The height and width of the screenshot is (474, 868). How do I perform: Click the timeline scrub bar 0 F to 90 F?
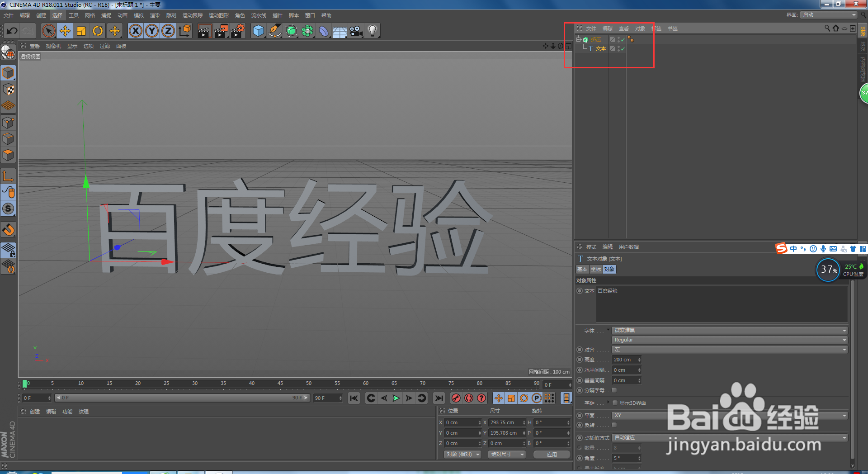[x=182, y=398]
